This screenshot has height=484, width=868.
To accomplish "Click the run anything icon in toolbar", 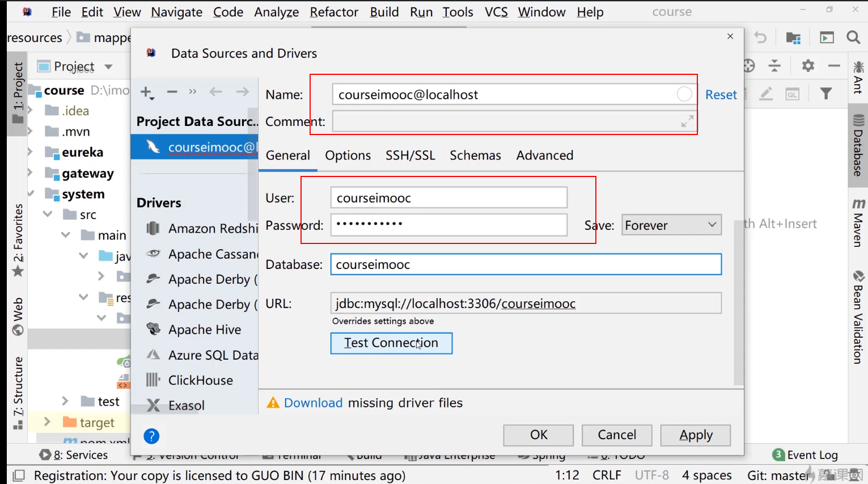I will 827,37.
